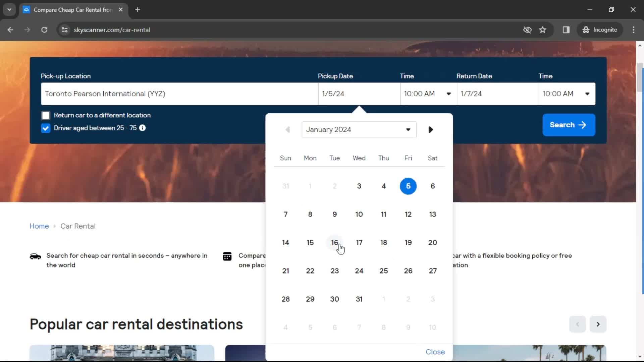Toggle the Return car to different location checkbox
The height and width of the screenshot is (362, 644).
tap(46, 115)
